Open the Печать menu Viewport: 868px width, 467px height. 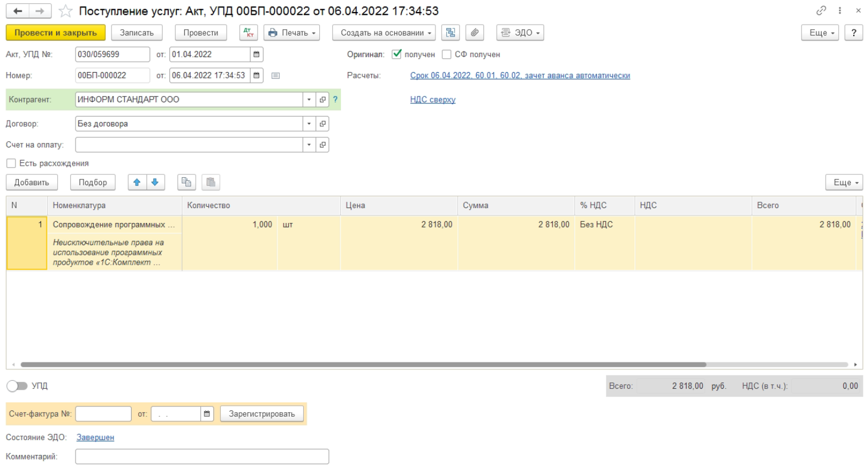coord(291,33)
